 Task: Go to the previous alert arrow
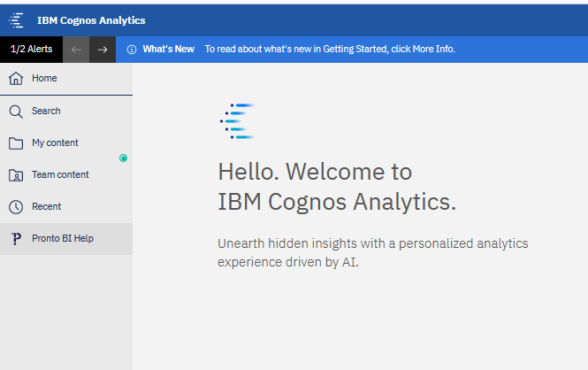tap(76, 50)
